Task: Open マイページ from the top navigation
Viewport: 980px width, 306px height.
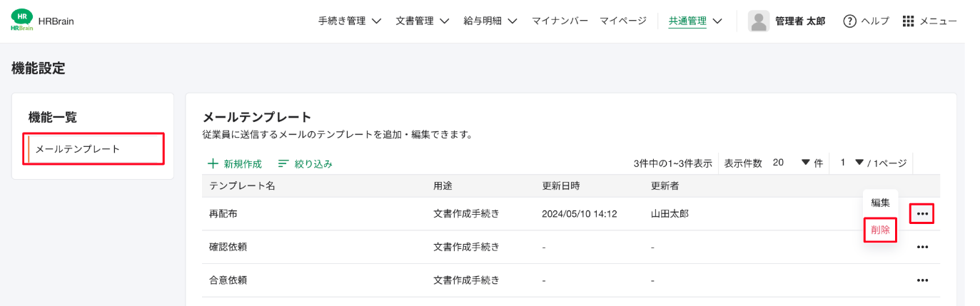Action: pos(623,21)
